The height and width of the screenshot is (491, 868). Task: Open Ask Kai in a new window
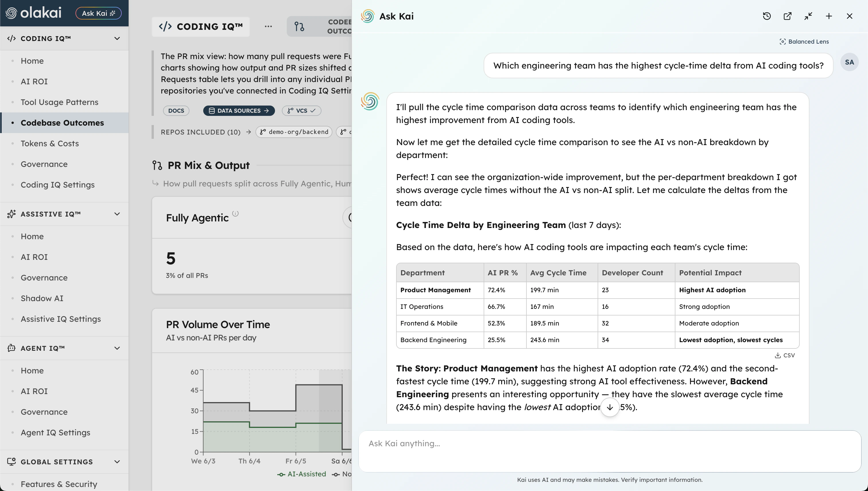click(x=787, y=16)
